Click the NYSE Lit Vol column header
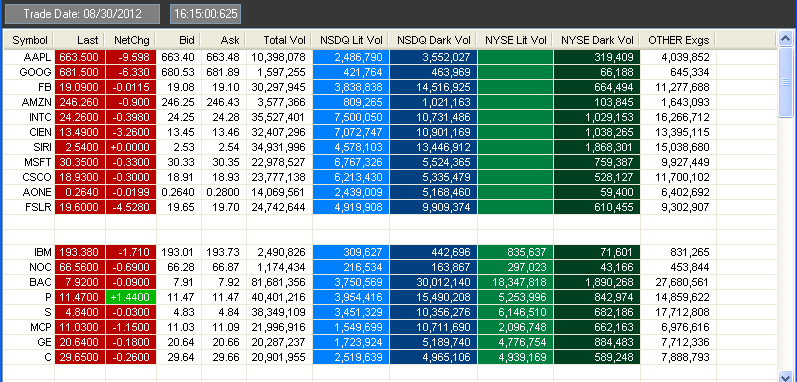This screenshot has height=382, width=797. (x=515, y=40)
